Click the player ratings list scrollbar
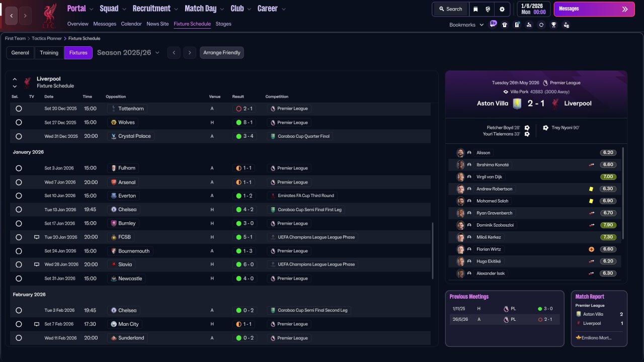This screenshot has height=362, width=644. [623, 193]
